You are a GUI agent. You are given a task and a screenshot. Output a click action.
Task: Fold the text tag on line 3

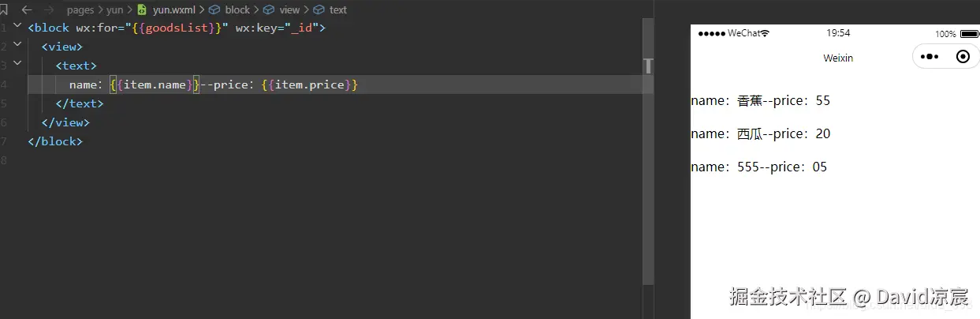(17, 66)
